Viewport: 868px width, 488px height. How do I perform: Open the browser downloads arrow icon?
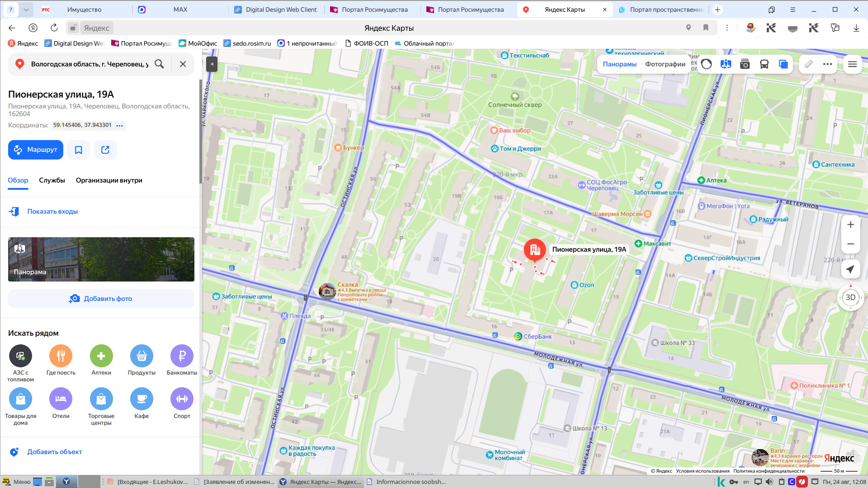pyautogui.click(x=856, y=28)
